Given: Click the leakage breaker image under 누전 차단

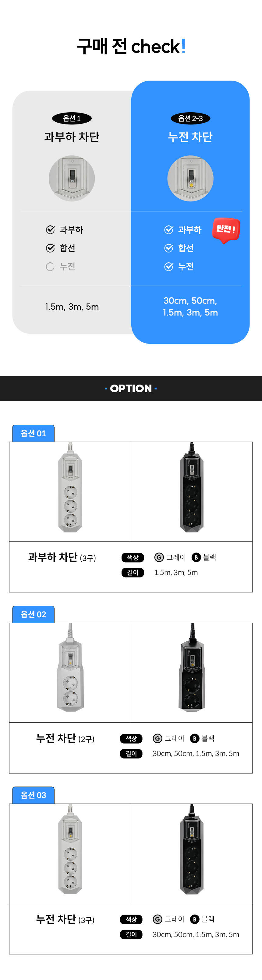Looking at the screenshot, I should (190, 178).
